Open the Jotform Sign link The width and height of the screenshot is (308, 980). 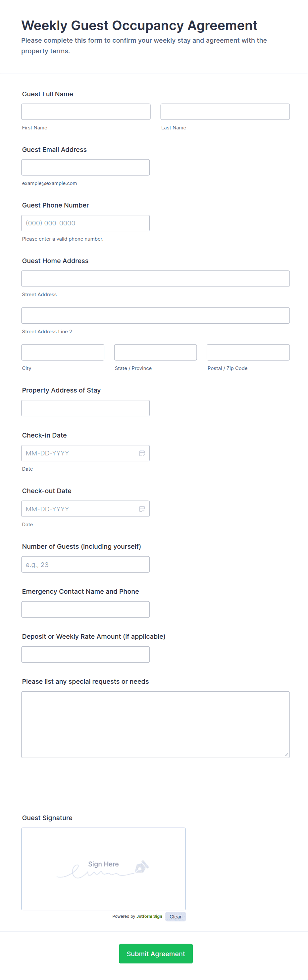[x=149, y=916]
